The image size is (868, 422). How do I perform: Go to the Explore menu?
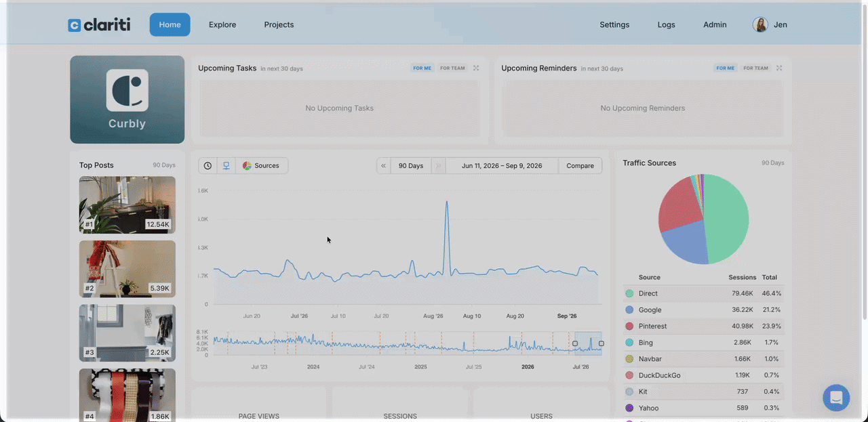[222, 24]
